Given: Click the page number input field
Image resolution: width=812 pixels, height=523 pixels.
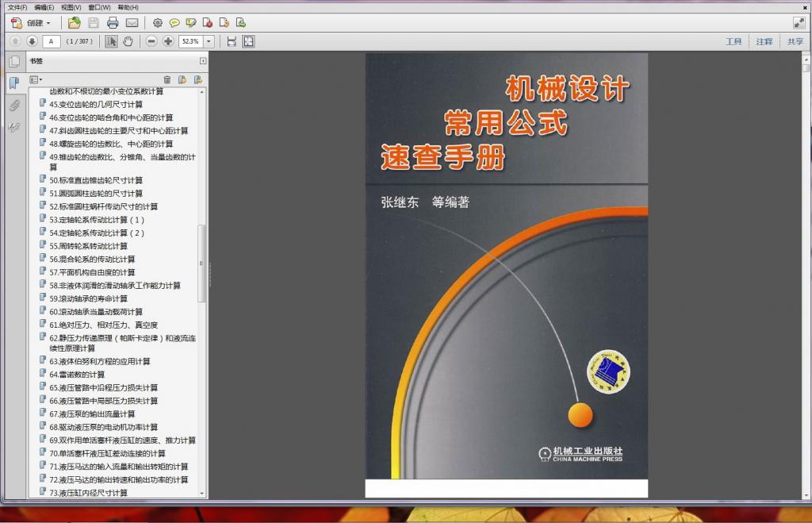Looking at the screenshot, I should point(52,41).
